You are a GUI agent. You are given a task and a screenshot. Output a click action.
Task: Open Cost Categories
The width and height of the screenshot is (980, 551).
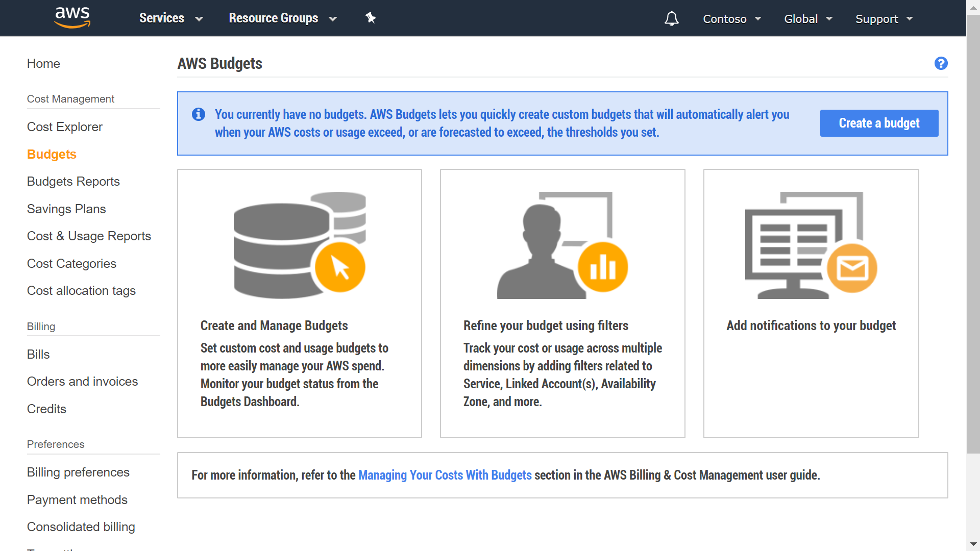(x=71, y=264)
